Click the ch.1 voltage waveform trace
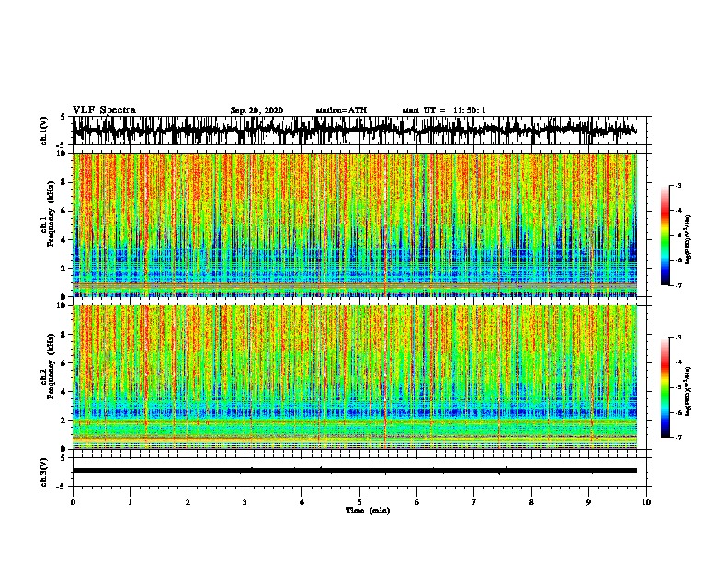This screenshot has height=563, width=728. coord(354,131)
